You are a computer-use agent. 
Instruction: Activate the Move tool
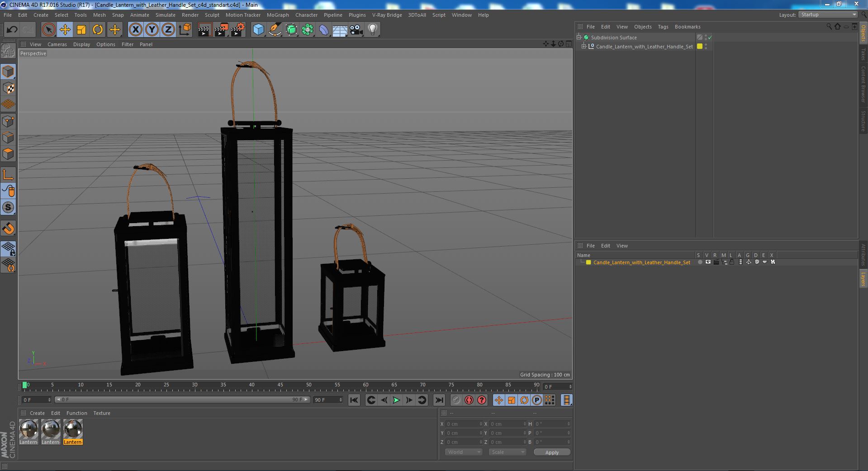pyautogui.click(x=65, y=30)
